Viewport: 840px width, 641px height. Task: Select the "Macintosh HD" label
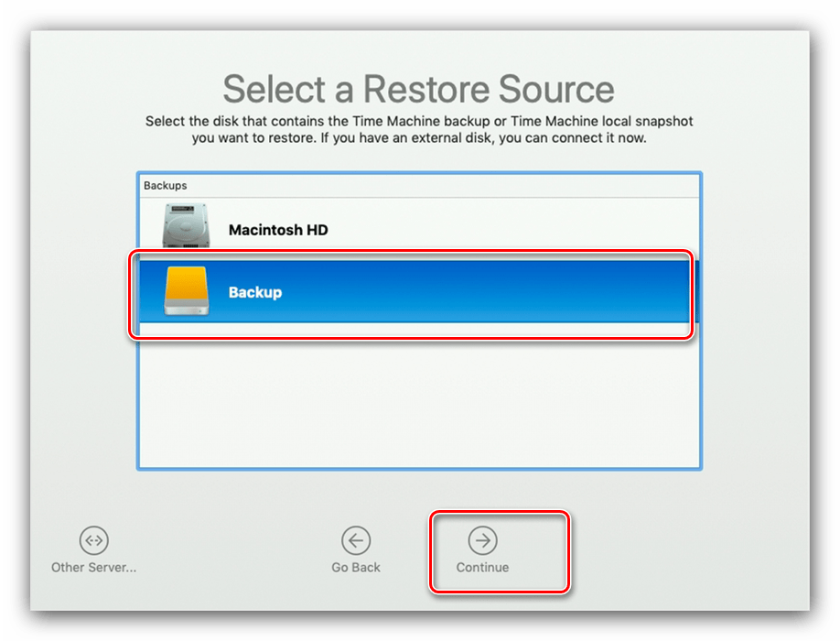coord(278,230)
